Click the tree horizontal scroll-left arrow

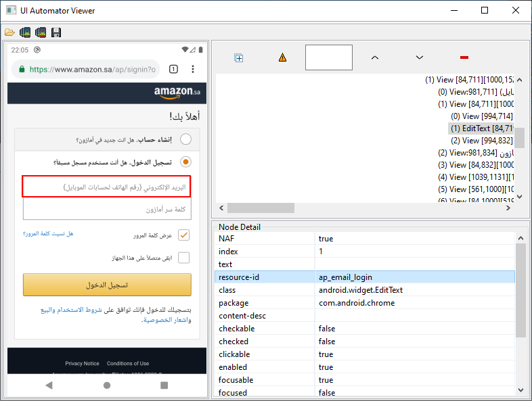[221, 208]
